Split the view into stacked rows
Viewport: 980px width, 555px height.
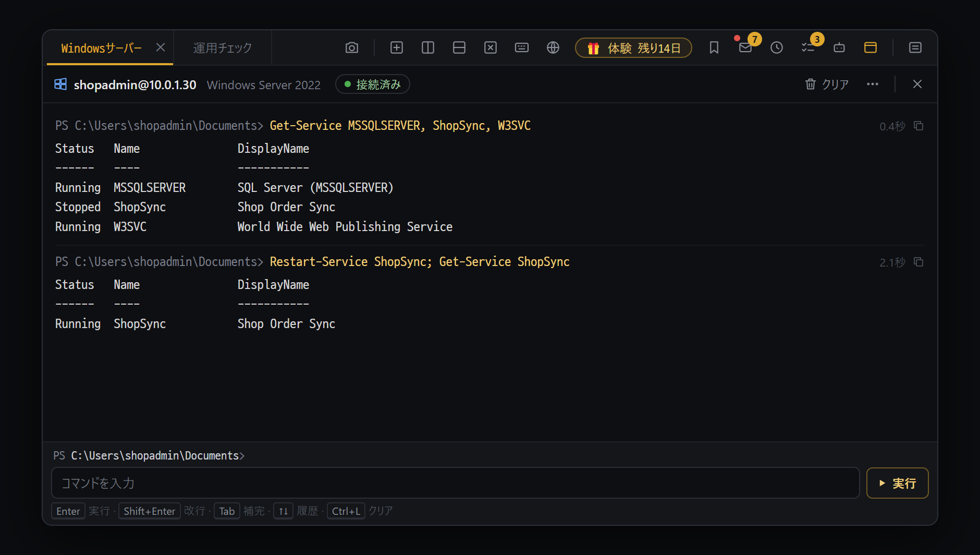pos(459,48)
